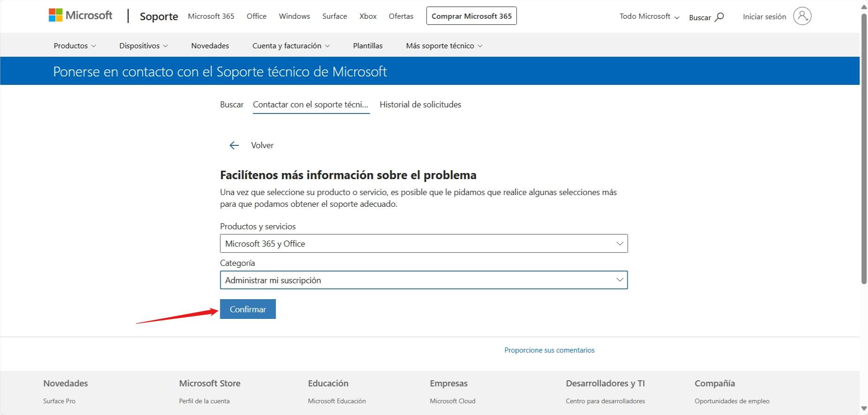The image size is (868, 415).
Task: Open Surface Pro footer link
Action: (x=59, y=401)
